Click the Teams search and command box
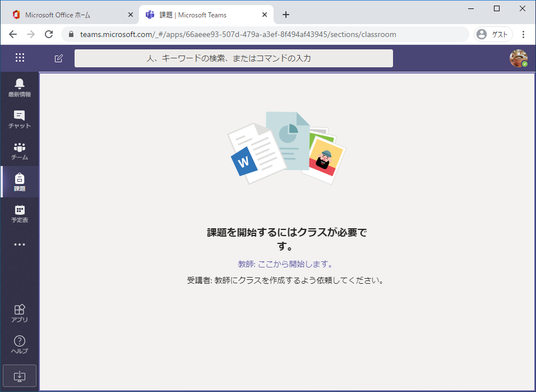The image size is (536, 392). coord(233,58)
